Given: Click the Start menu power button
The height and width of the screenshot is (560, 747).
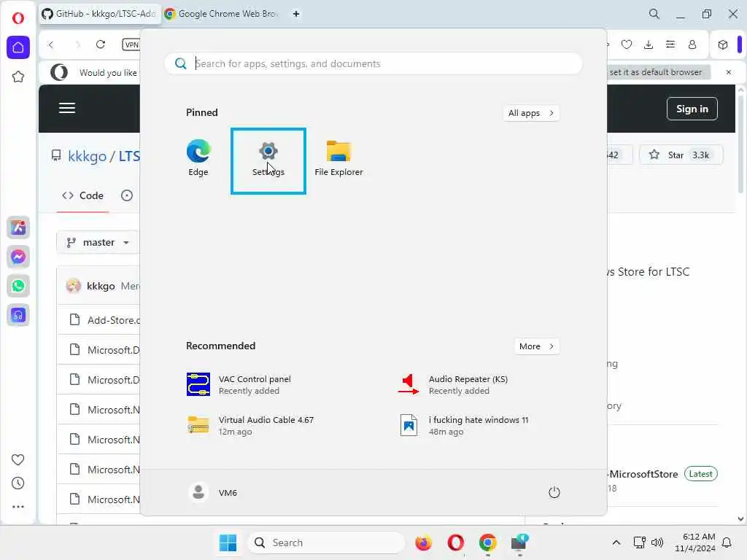Looking at the screenshot, I should click(x=554, y=492).
